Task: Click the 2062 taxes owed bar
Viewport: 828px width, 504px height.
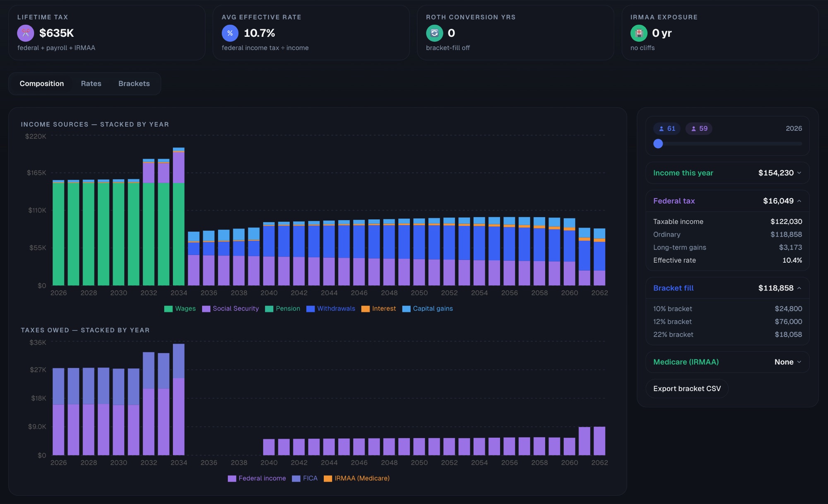Action: [x=599, y=441]
